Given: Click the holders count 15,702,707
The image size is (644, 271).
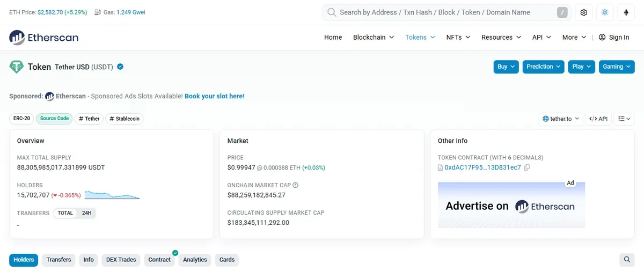Looking at the screenshot, I should tap(33, 195).
